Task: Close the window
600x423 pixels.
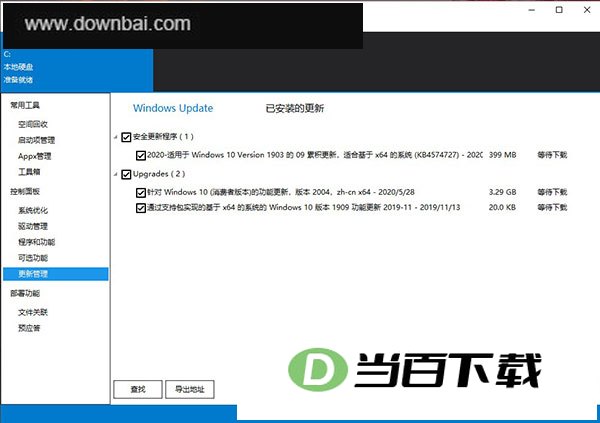Action: [587, 10]
